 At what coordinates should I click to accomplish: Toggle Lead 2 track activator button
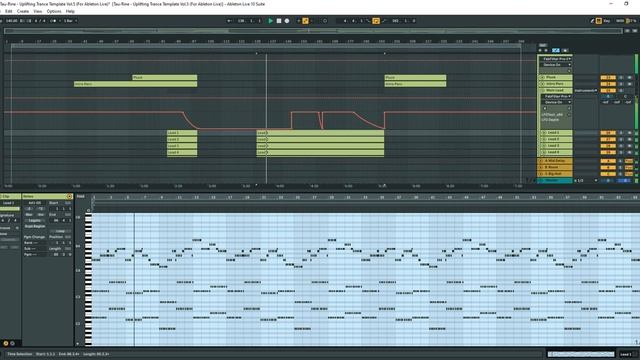click(608, 140)
